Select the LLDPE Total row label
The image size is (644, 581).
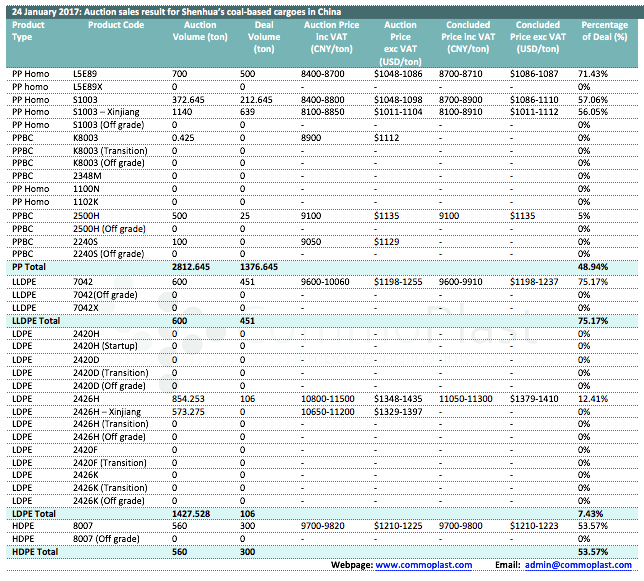tap(36, 320)
